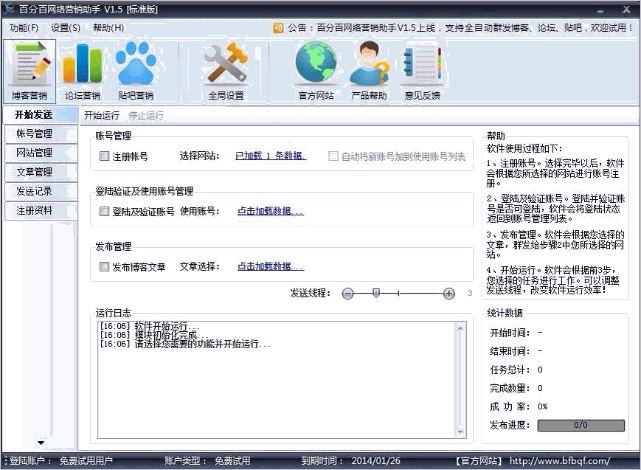Click 点击加载数据 link for 使用账号

click(271, 211)
